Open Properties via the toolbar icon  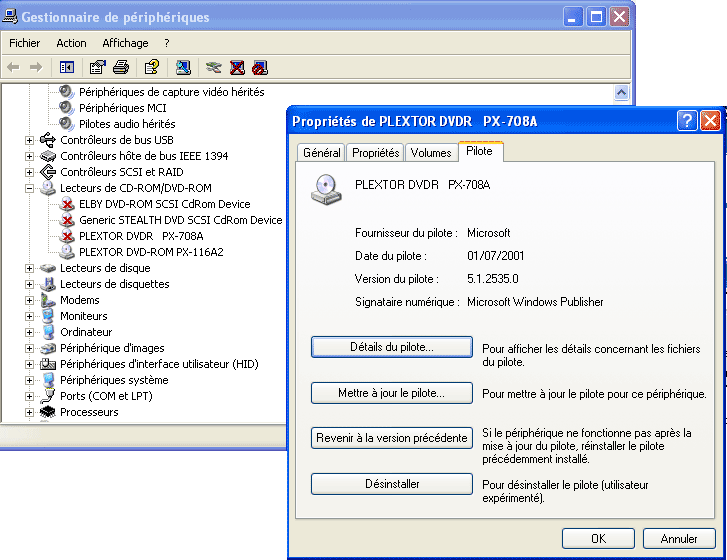point(97,68)
